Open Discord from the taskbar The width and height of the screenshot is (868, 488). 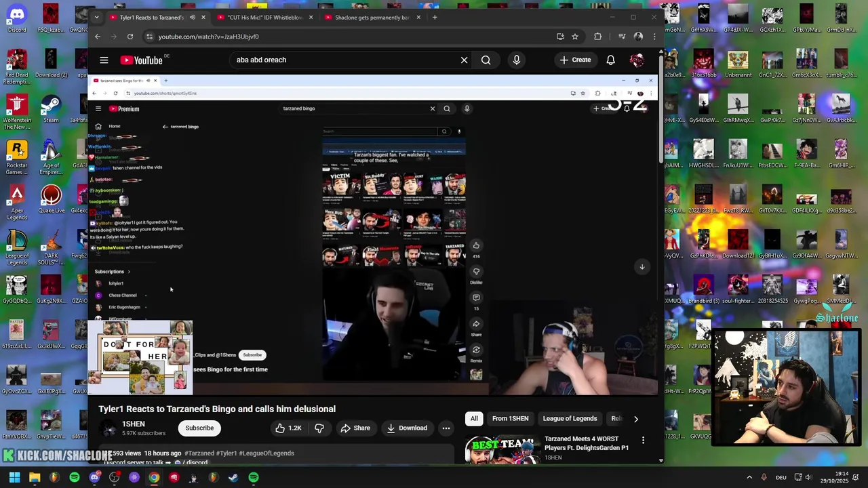click(x=94, y=478)
